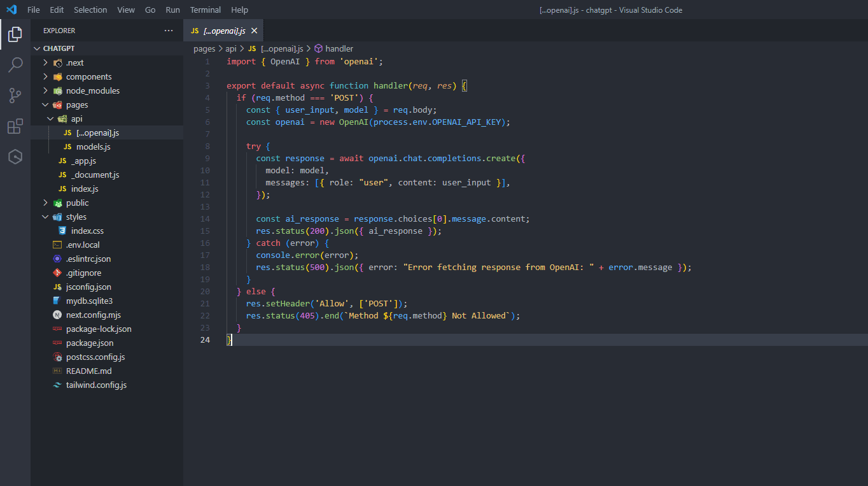Viewport: 868px width, 486px height.
Task: Open the Help menu
Action: point(240,10)
